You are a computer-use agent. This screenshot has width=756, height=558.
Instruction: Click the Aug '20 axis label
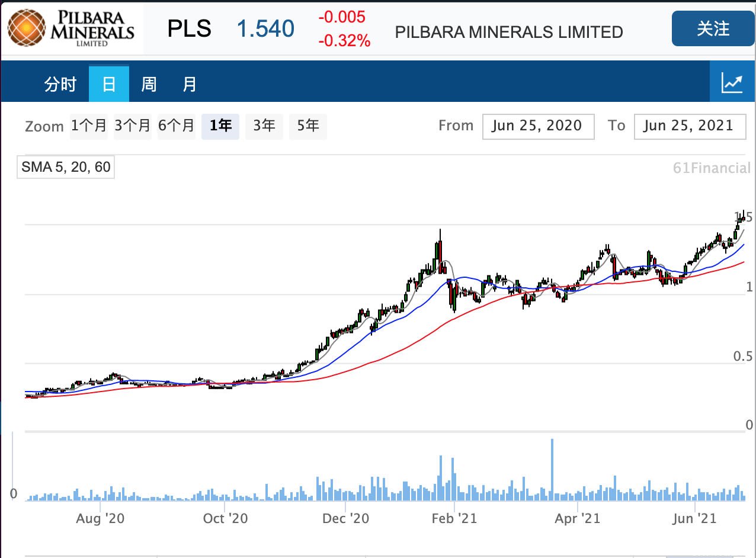pyautogui.click(x=100, y=519)
